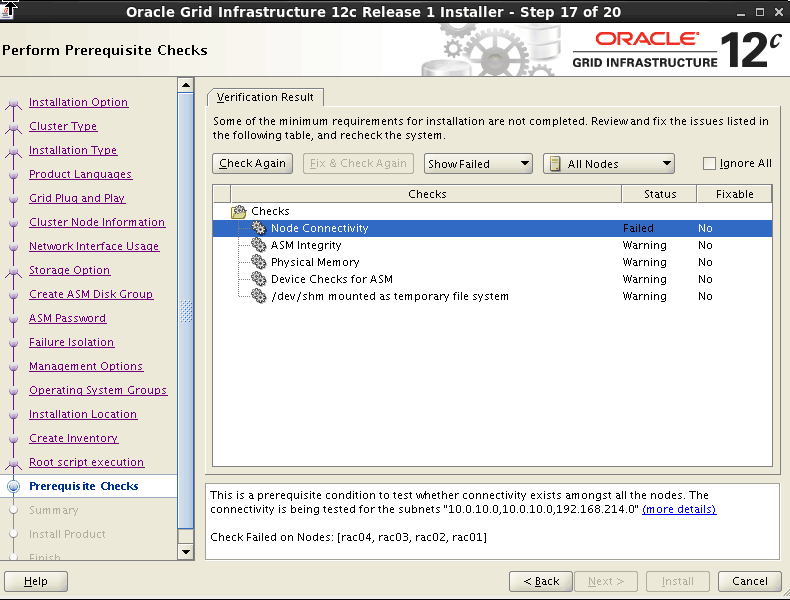
Task: Click gear icon beside Device Checks for ASM
Action: point(258,279)
